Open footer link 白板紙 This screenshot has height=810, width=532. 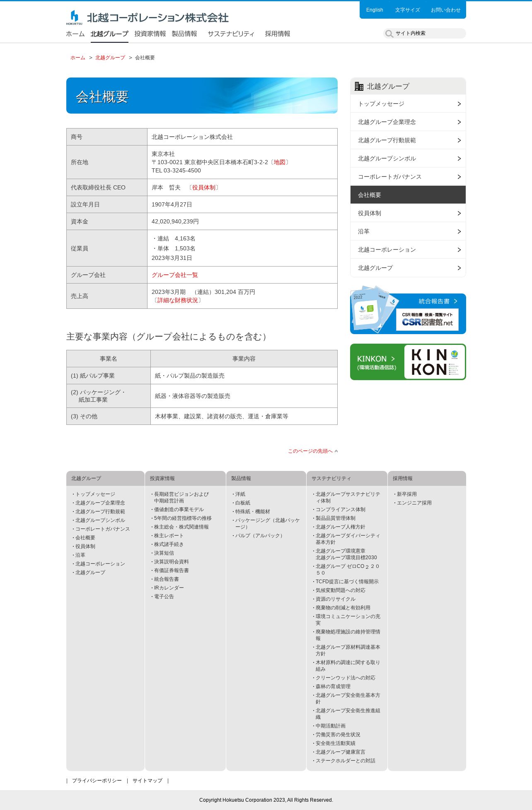tap(242, 503)
